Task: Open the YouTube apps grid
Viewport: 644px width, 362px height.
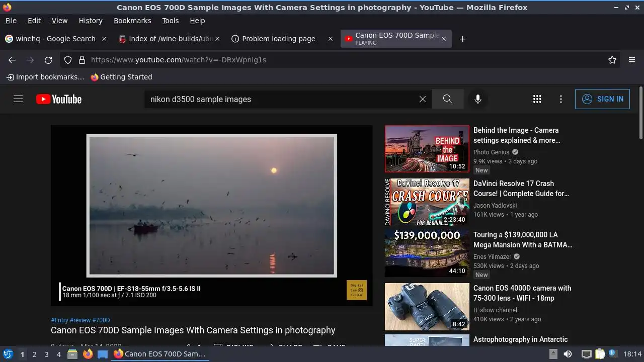Action: pos(537,99)
